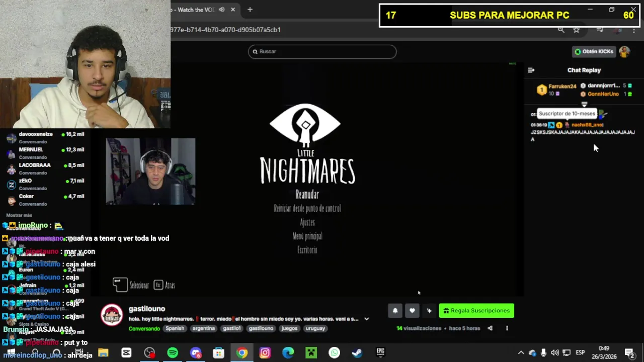Click the Farruken24 leaderboard entry
Viewport: 644px width, 362px height.
[x=556, y=89]
